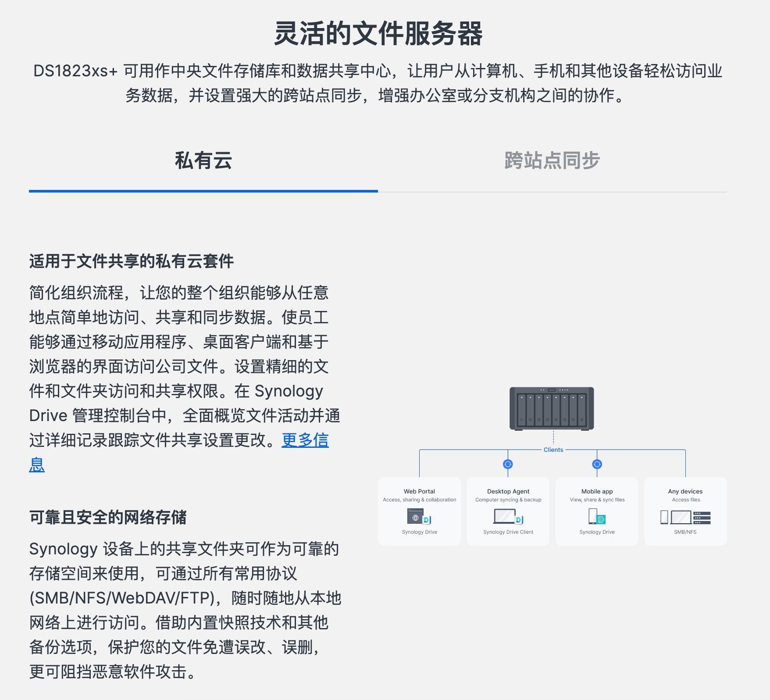This screenshot has width=770, height=700.
Task: Click the 可靠且安全的网络存储 heading
Action: pos(108,518)
